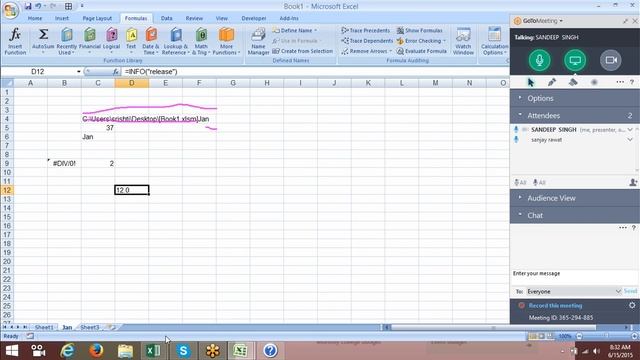Switch to the Home ribbon tab

(x=35, y=18)
